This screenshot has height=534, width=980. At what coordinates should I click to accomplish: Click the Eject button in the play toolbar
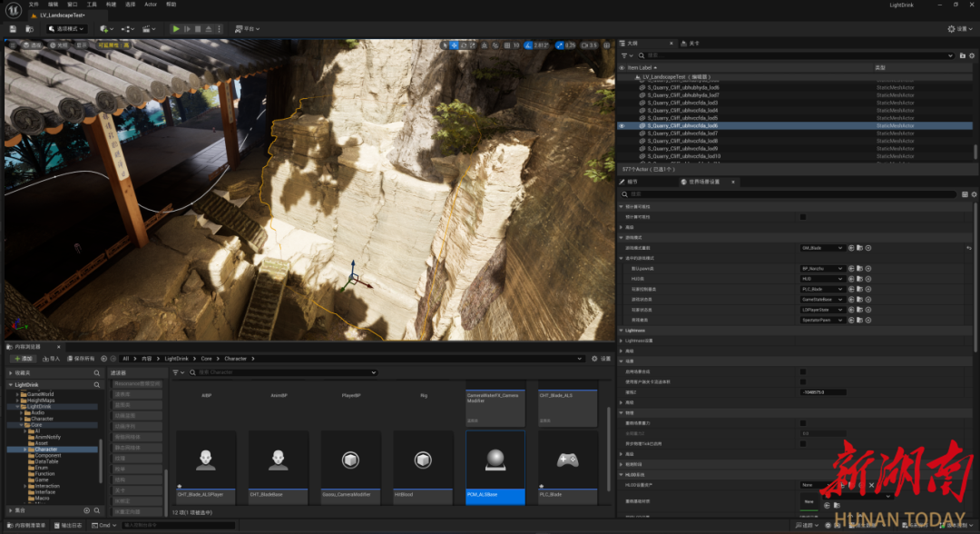(x=209, y=29)
